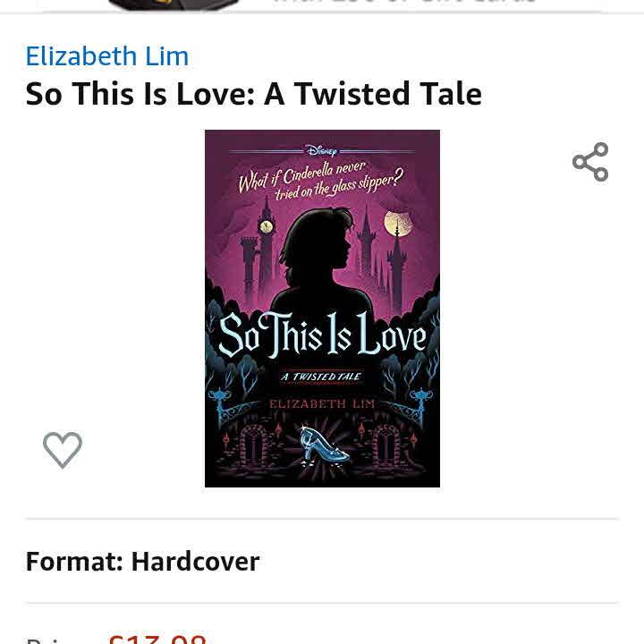Select the Format: Hardcover row
Image resolution: width=644 pixels, height=644 pixels.
[322, 561]
